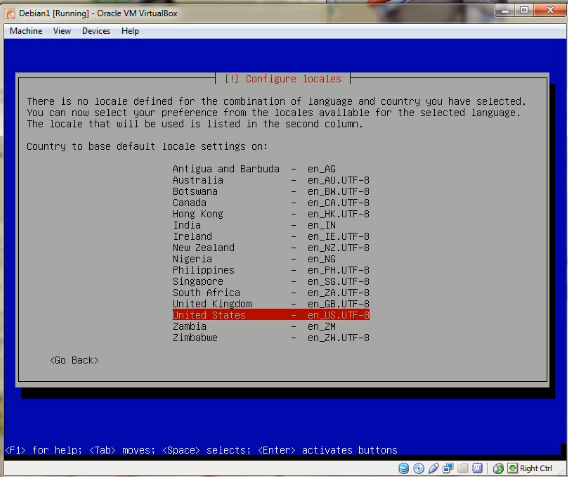Maximize the VirtualBox window
Screen dimensions: 568x477
[524, 11]
